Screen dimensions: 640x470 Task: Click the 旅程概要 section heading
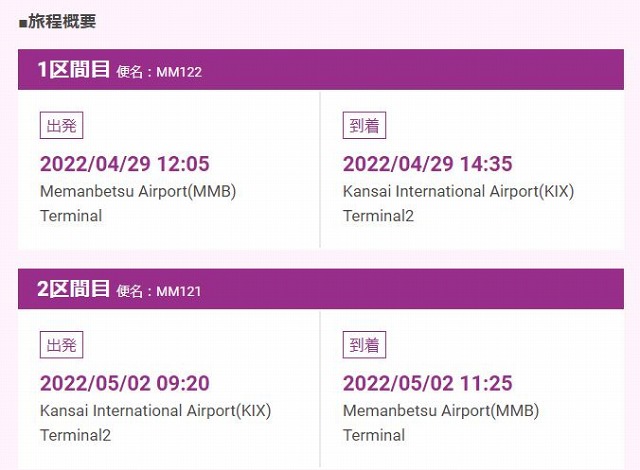pos(62,21)
